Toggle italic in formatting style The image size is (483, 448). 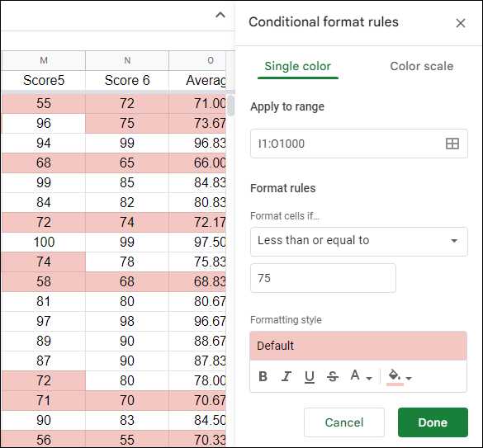pos(286,376)
